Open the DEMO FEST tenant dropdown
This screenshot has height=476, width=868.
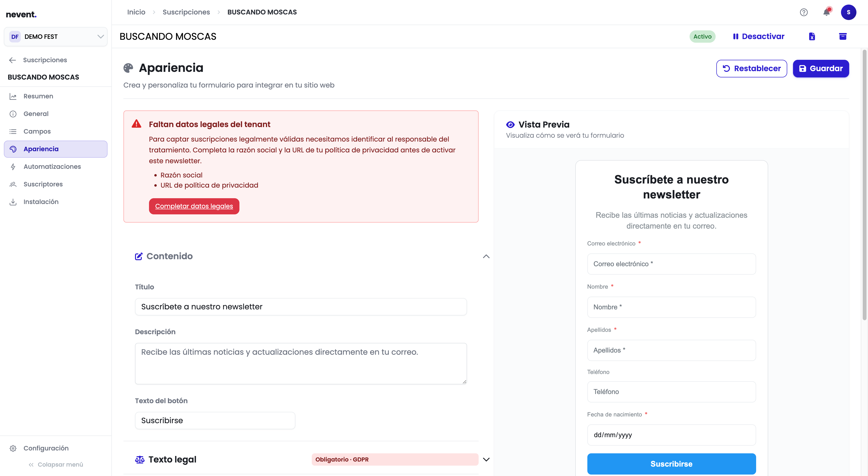(56, 37)
